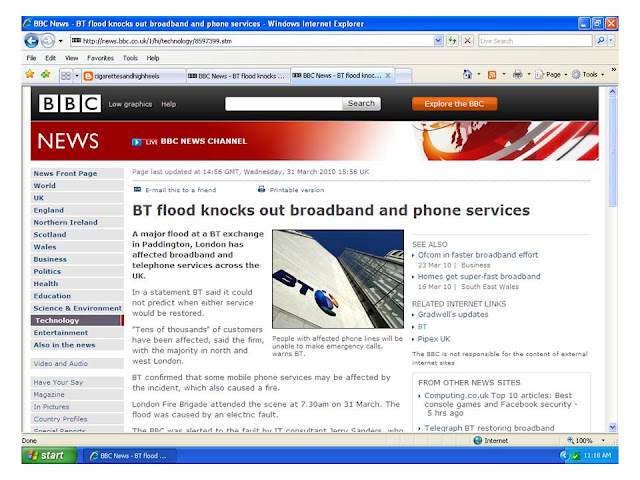640x480 pixels.
Task: Click Low graphics link
Action: [x=130, y=104]
